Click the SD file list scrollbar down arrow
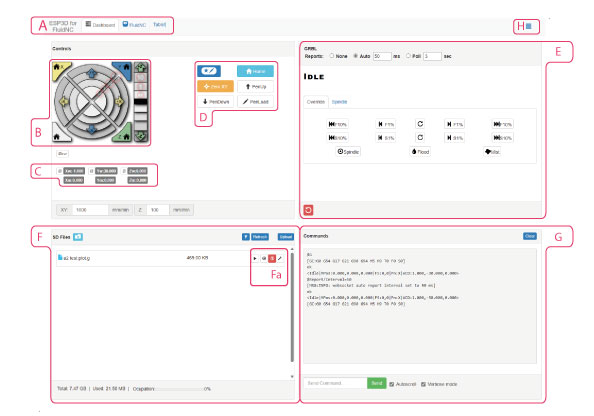Image resolution: width=594 pixels, height=416 pixels. pyautogui.click(x=292, y=376)
